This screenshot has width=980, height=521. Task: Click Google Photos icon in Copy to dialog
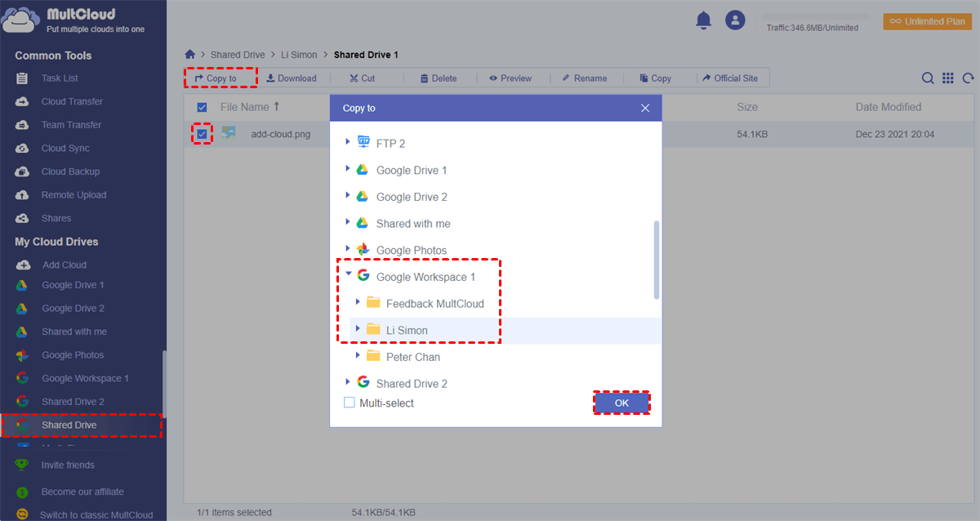tap(363, 250)
